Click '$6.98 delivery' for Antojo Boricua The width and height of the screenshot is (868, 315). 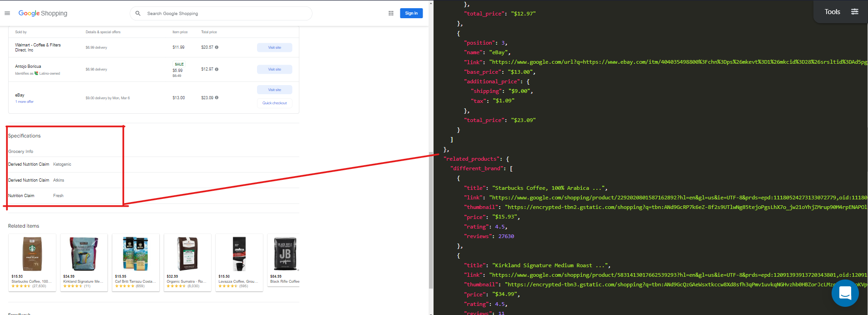click(96, 69)
